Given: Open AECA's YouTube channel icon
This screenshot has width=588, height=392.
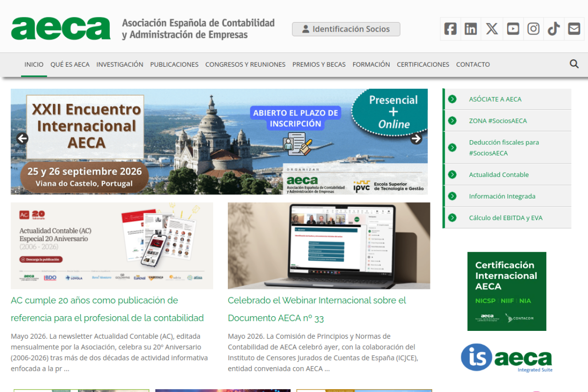Looking at the screenshot, I should point(513,29).
